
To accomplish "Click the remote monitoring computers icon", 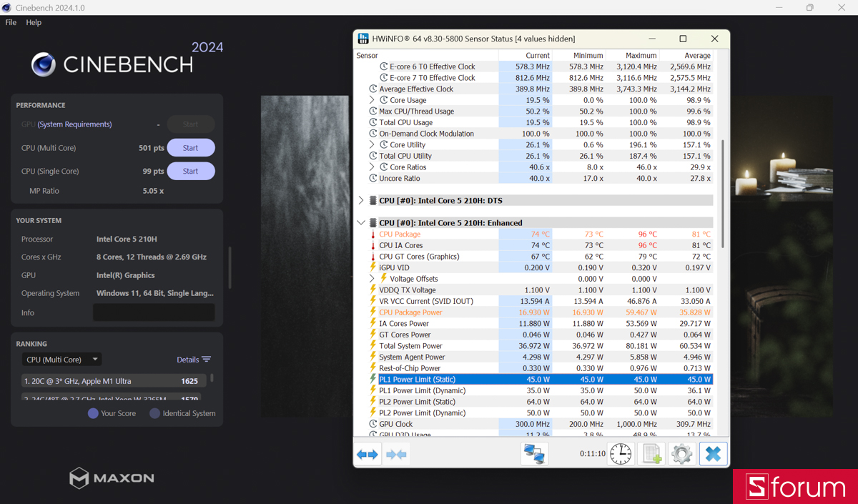I will pos(534,453).
